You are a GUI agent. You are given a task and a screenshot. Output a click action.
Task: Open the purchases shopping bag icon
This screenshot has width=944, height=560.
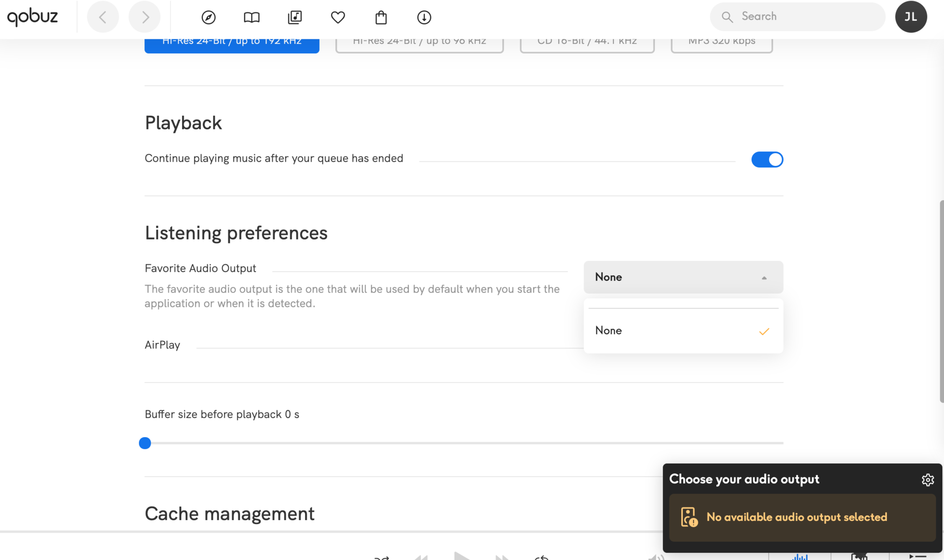[381, 17]
